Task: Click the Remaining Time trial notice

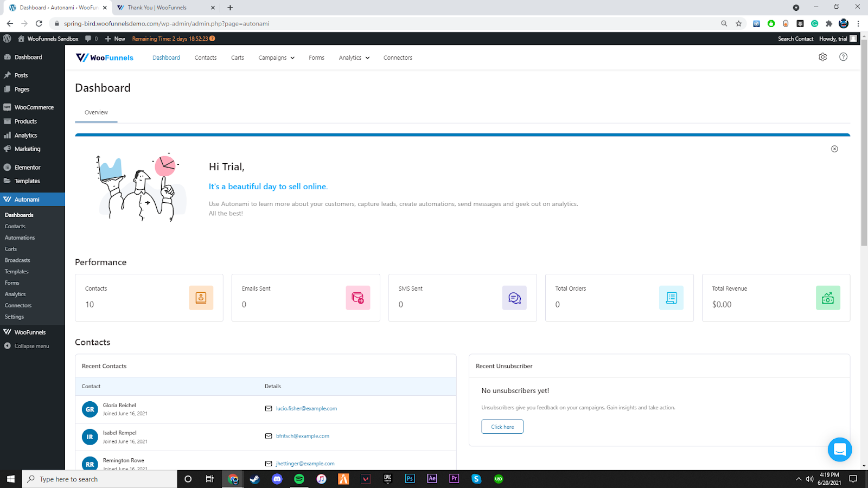Action: (174, 38)
